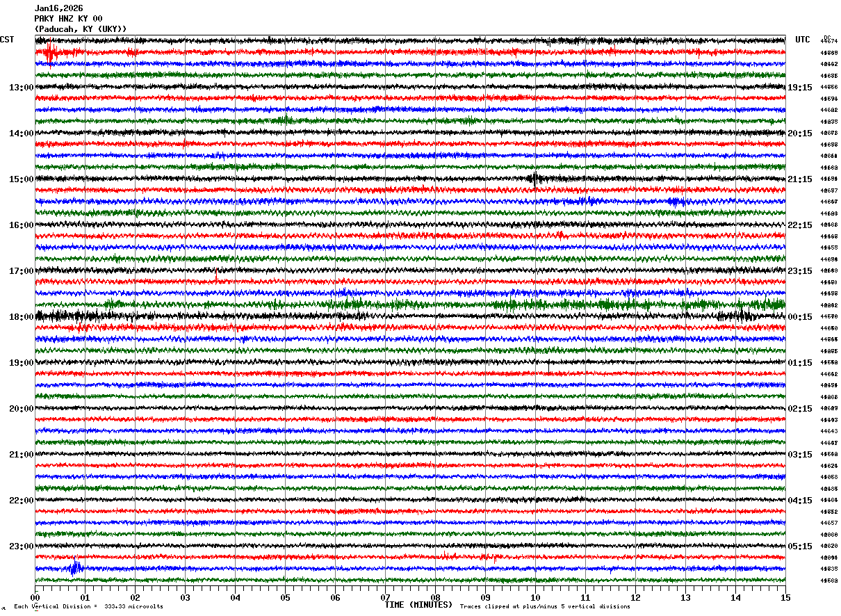
Task: Click the TIME (MINUTES) axis title
Action: point(418,605)
